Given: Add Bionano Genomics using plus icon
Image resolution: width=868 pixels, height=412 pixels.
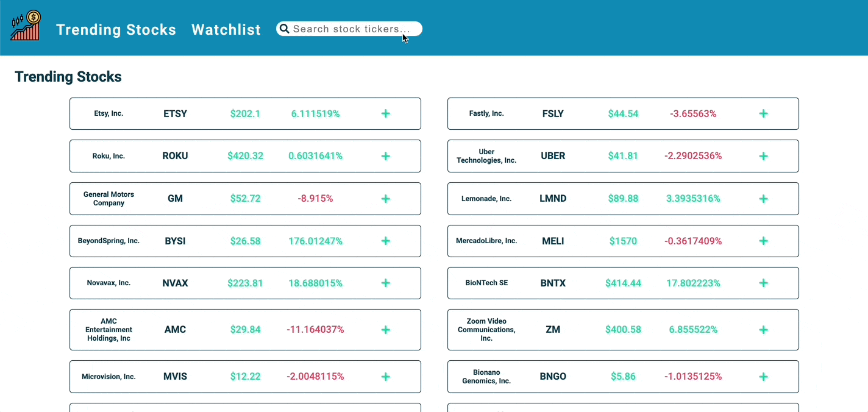Looking at the screenshot, I should pyautogui.click(x=763, y=377).
